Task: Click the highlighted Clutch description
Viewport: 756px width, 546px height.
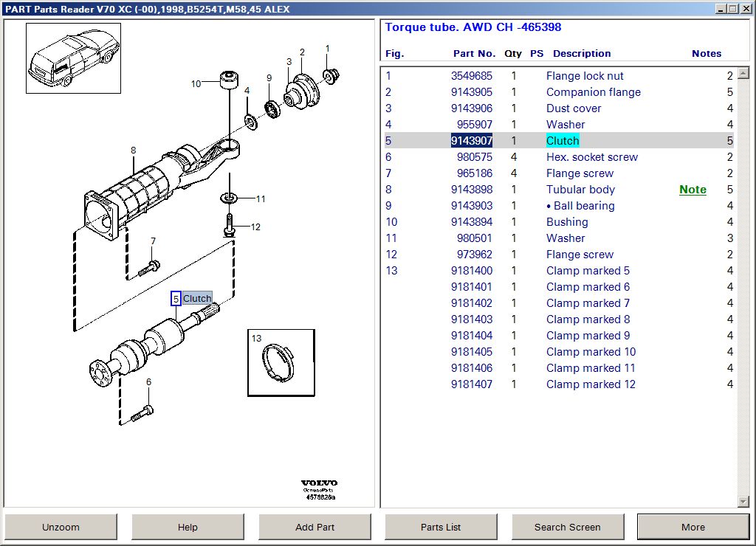Action: [x=563, y=141]
